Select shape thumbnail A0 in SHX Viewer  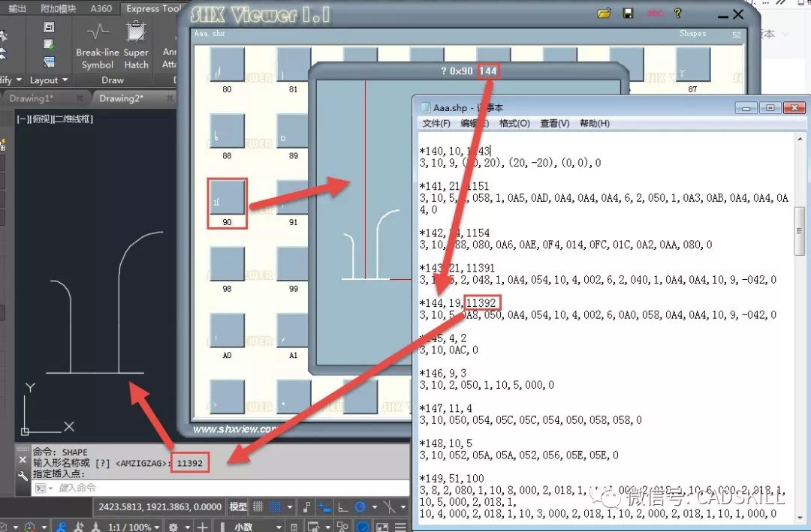[227, 330]
